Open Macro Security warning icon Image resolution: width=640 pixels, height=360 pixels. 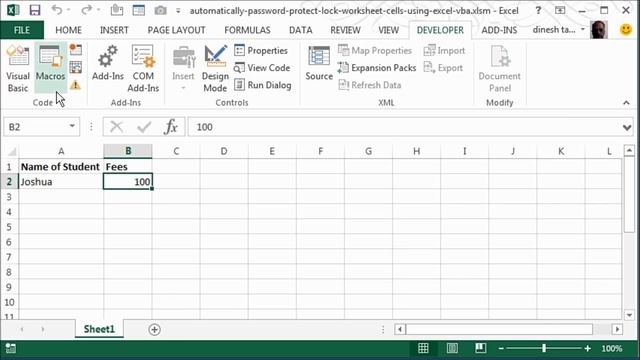[x=75, y=85]
